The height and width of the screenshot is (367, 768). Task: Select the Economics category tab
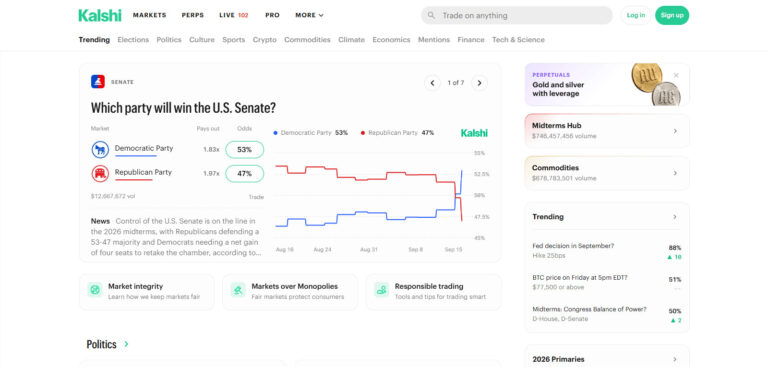tap(391, 40)
